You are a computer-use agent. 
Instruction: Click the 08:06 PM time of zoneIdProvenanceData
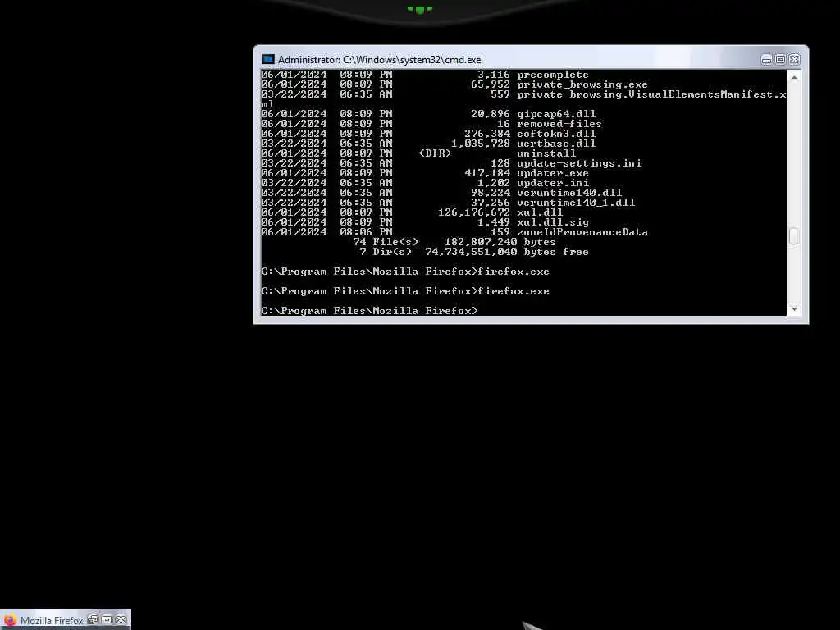point(366,232)
